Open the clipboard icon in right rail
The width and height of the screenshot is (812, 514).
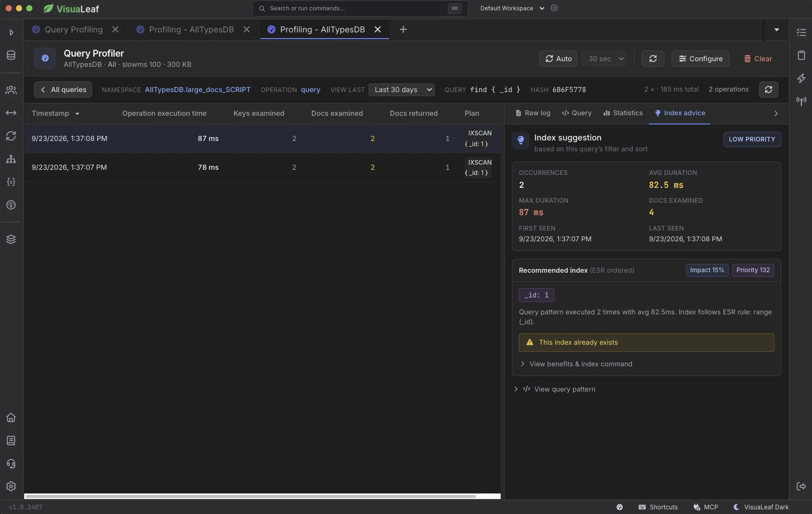click(801, 55)
